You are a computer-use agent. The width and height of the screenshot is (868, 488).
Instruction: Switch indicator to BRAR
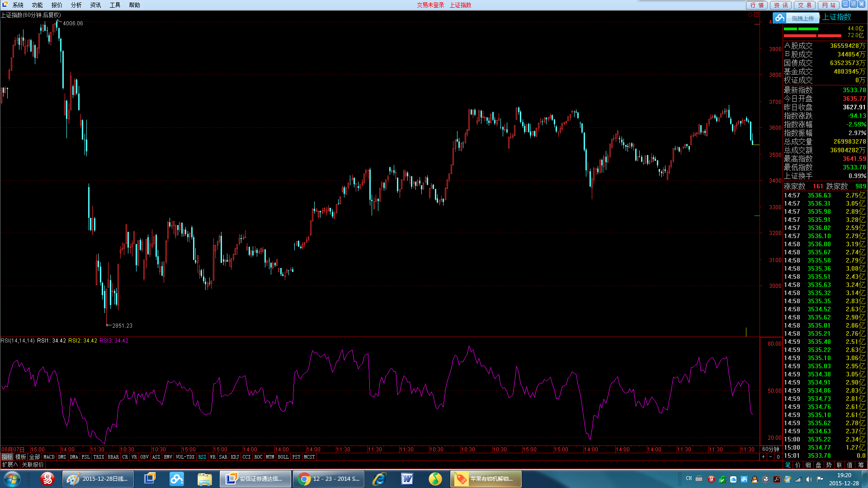113,457
